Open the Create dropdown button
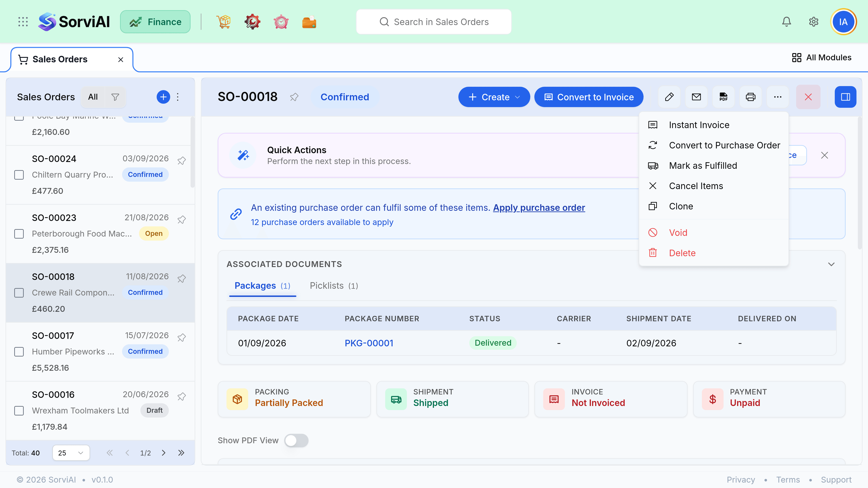Screen dimensions: 868x488 coord(494,97)
